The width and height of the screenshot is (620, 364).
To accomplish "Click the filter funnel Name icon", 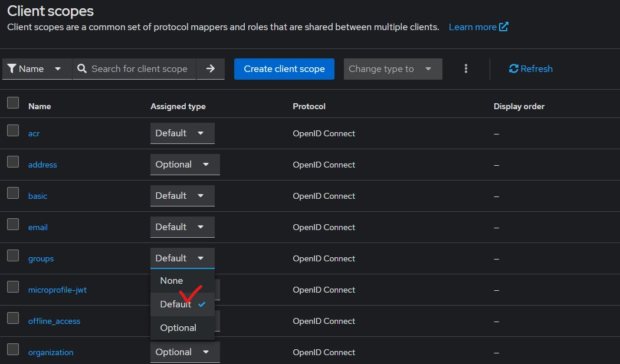I will click(x=12, y=69).
